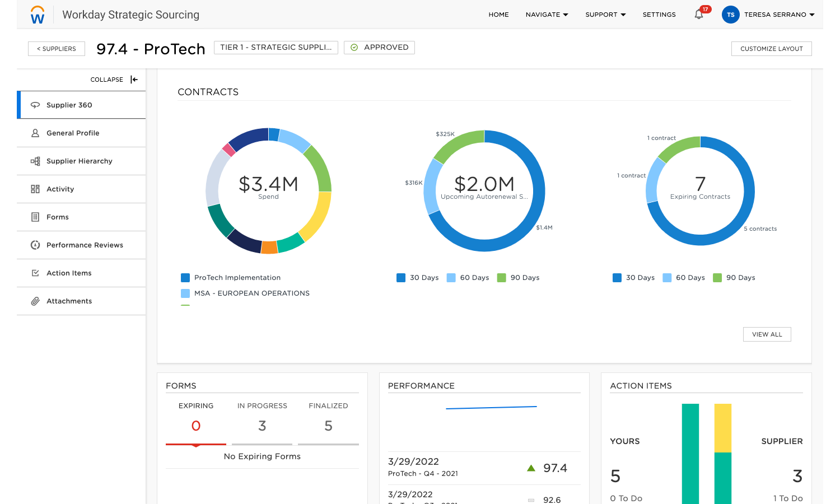
Task: Click the TS user avatar
Action: click(731, 15)
